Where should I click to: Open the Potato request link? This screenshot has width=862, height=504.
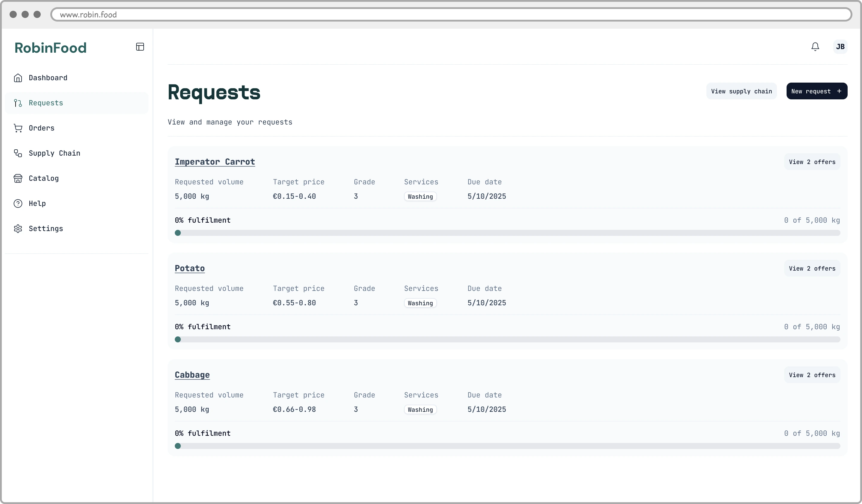click(189, 268)
